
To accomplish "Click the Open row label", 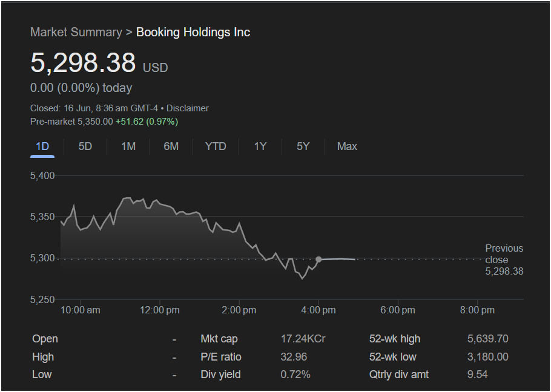I will pos(45,339).
